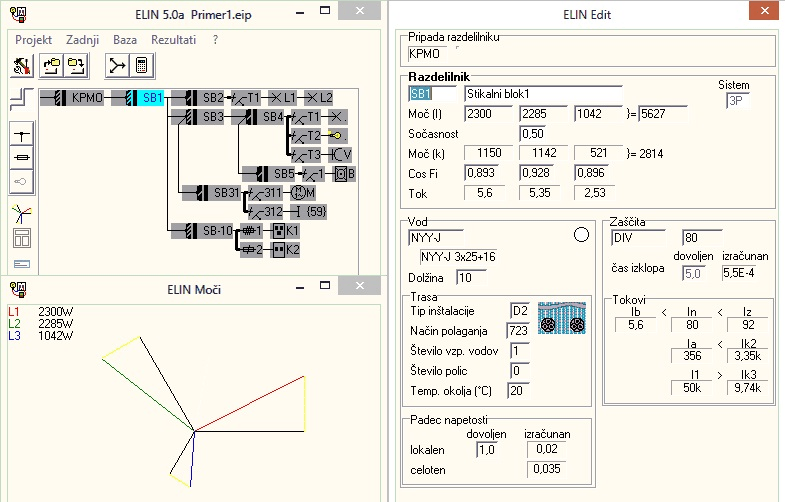Screen dimensions: 785x502
Task: Click the colored phase vector diagram icon
Action: [x=22, y=212]
